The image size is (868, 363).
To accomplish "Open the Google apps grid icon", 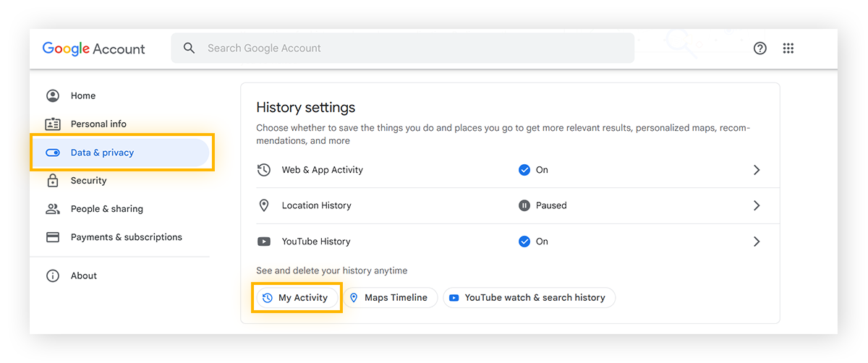I will point(788,48).
